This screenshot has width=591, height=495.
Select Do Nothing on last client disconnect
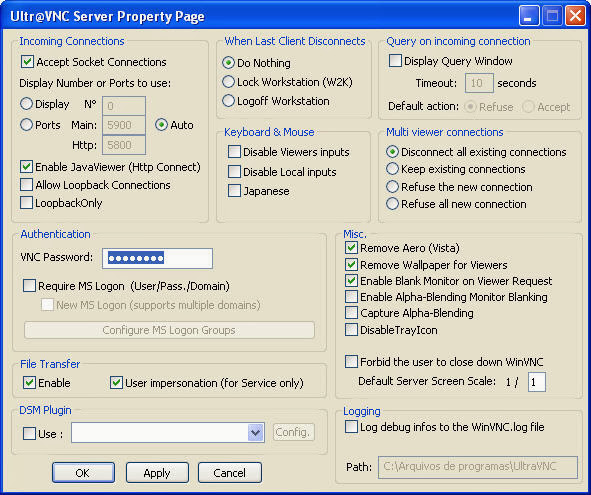[x=228, y=63]
